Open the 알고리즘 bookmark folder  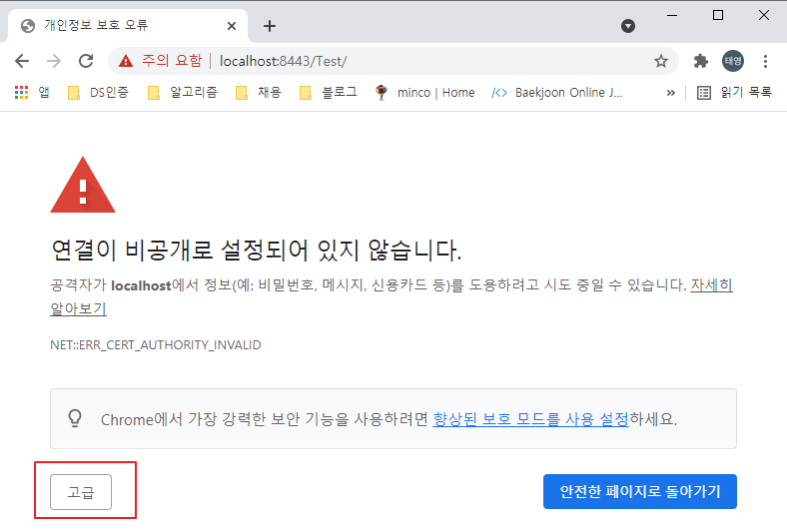click(183, 92)
